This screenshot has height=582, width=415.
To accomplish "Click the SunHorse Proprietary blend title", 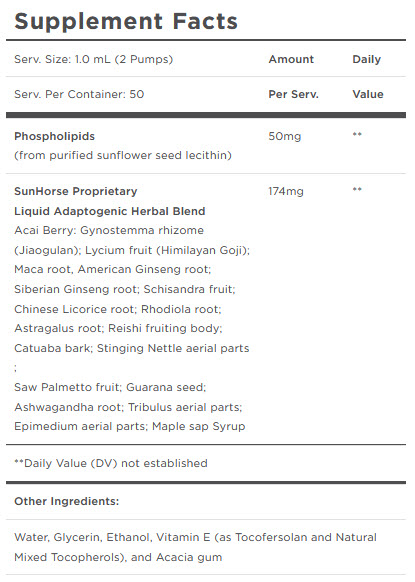I will pyautogui.click(x=76, y=192).
